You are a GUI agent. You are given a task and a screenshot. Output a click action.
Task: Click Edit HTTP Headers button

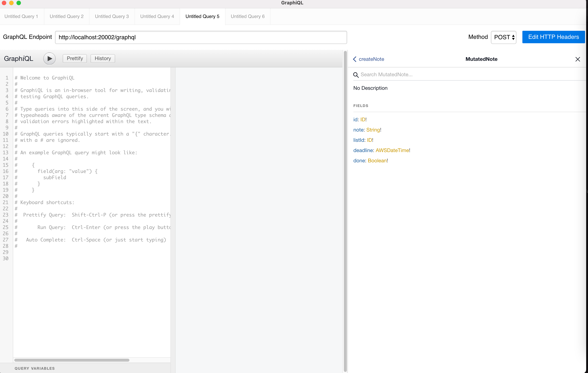coord(554,37)
